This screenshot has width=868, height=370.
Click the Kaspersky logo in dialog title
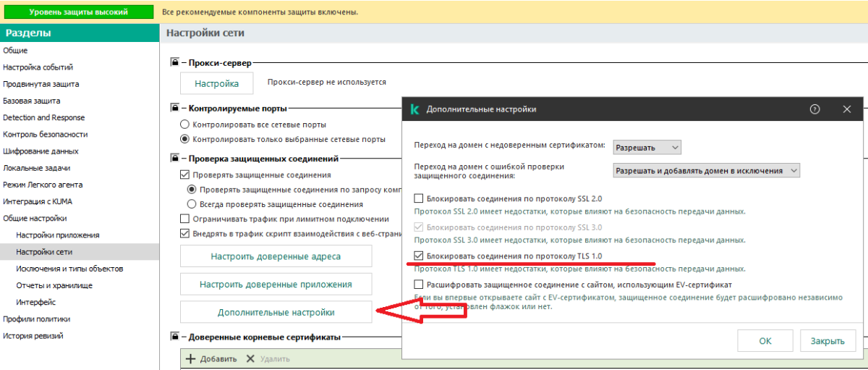click(x=414, y=109)
